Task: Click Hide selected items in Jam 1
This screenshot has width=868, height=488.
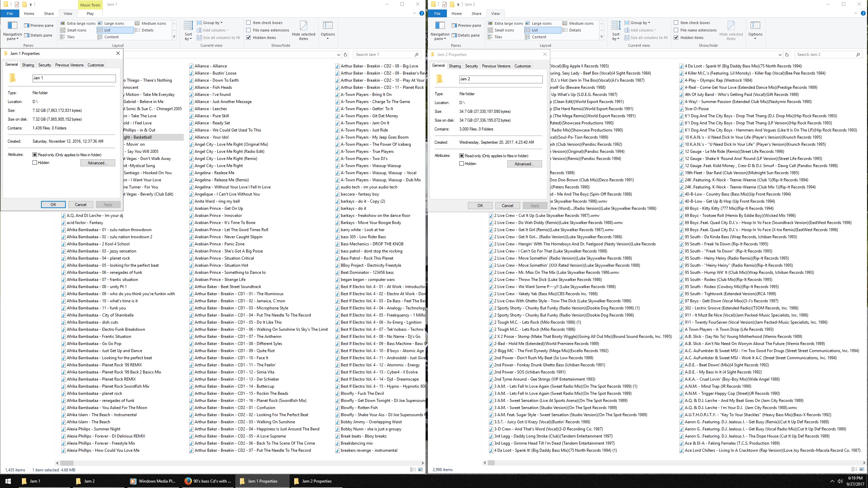Action: coord(303,31)
